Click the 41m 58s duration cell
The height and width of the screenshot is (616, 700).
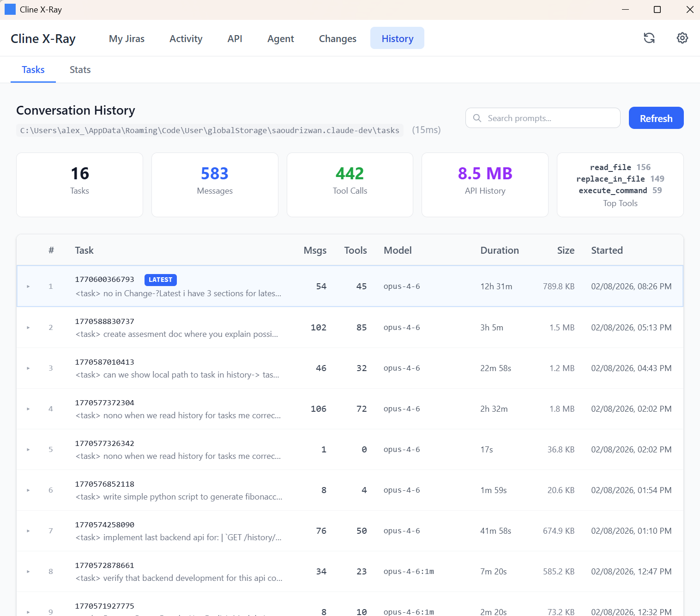[495, 531]
